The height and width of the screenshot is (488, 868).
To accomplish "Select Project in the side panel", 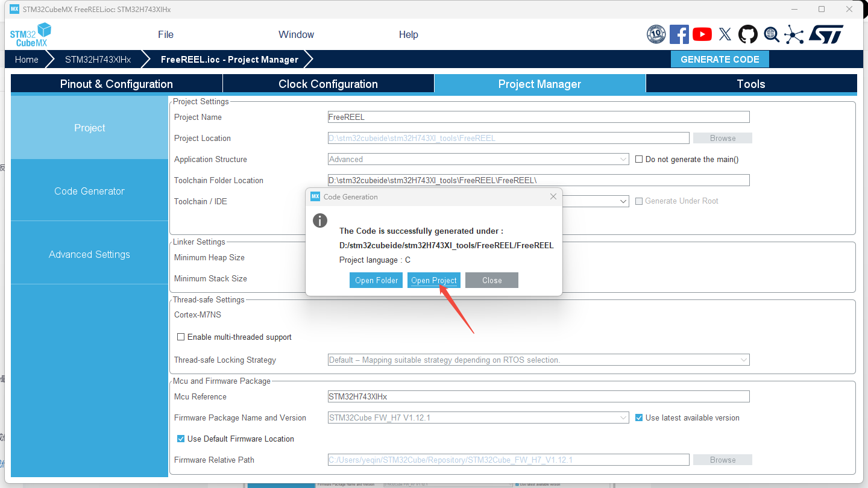I will (x=89, y=128).
